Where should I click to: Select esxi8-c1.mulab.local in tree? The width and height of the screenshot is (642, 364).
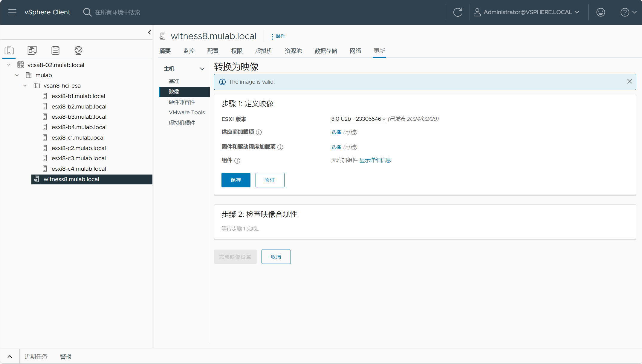coord(78,137)
